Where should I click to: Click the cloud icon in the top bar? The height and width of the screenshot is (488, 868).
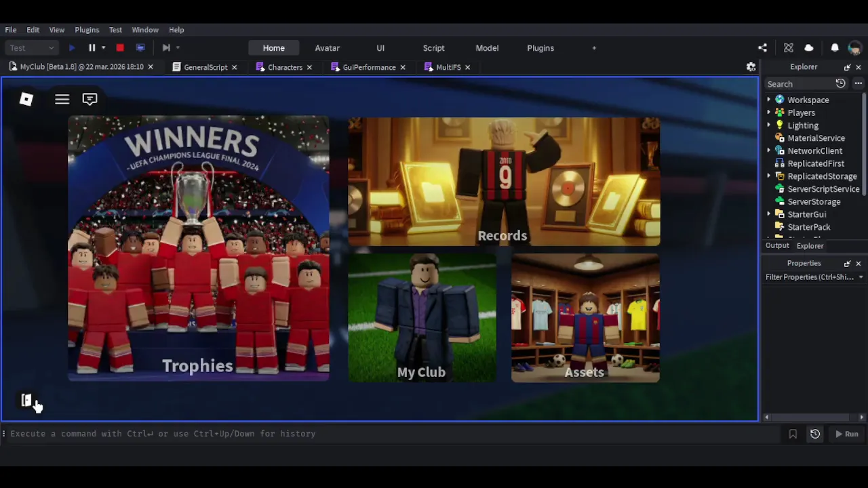coord(809,48)
